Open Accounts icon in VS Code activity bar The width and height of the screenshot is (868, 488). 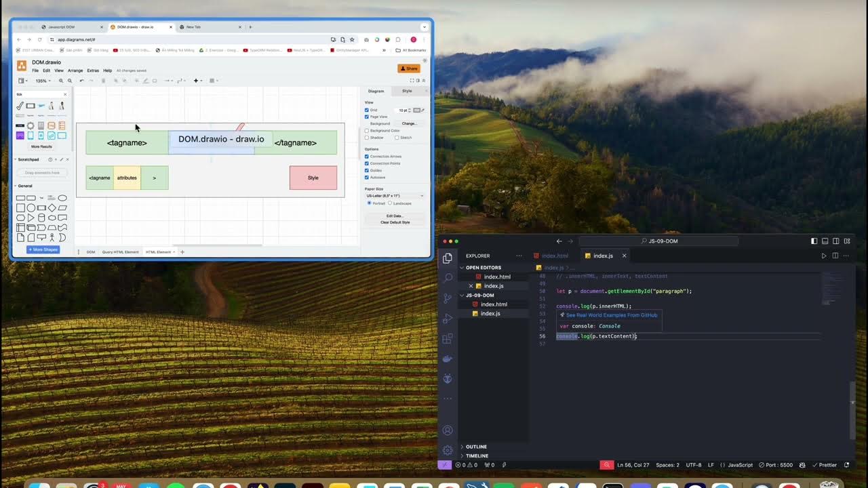click(x=448, y=430)
